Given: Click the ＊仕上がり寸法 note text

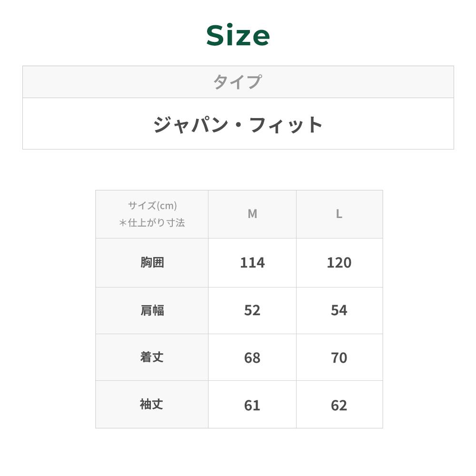Looking at the screenshot, I should (152, 223).
